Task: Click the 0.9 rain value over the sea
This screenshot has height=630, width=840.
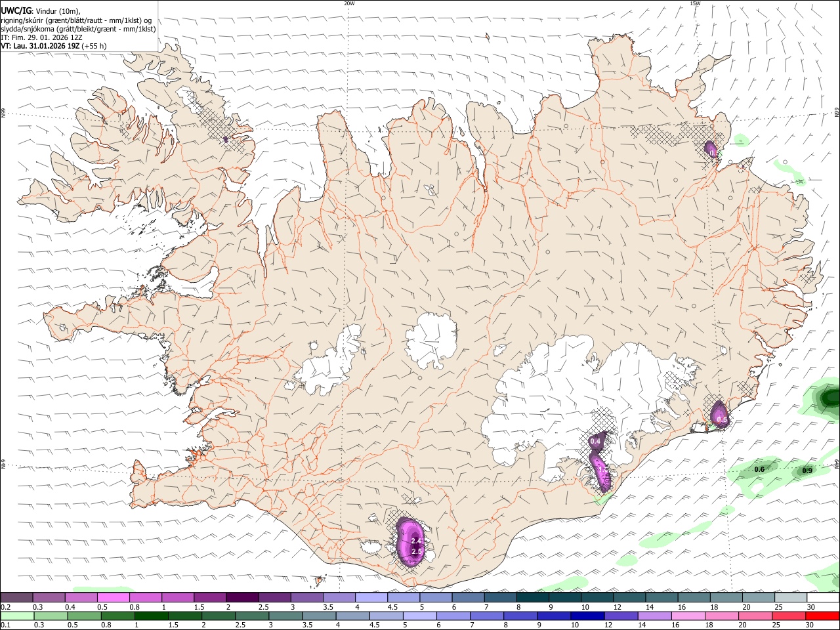Action: (x=807, y=471)
